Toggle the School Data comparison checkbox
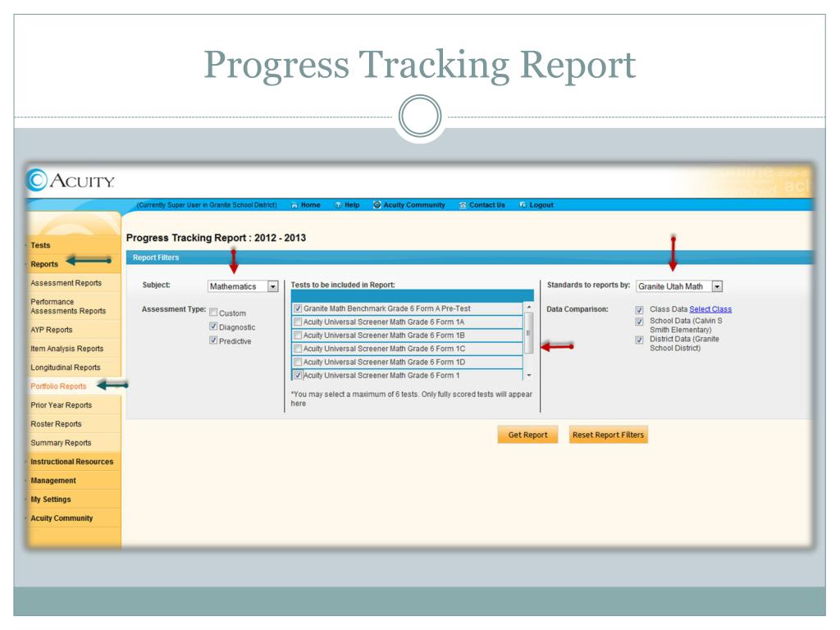 point(639,322)
